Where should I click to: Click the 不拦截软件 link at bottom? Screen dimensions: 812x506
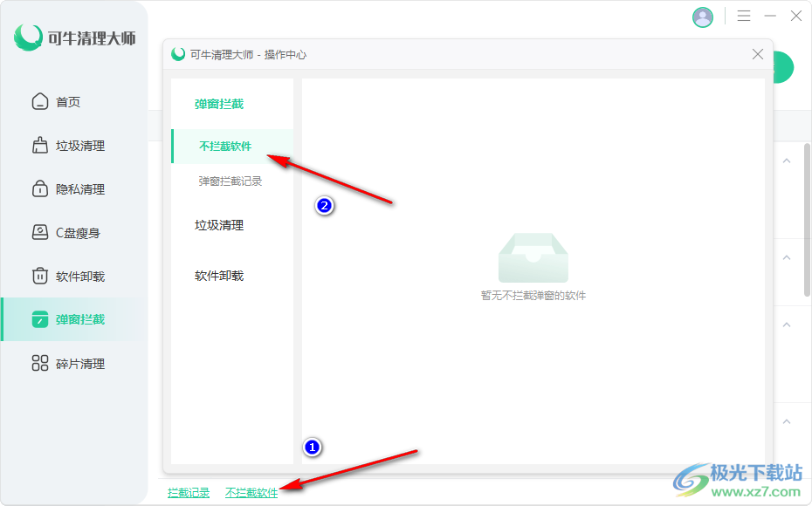coord(251,493)
